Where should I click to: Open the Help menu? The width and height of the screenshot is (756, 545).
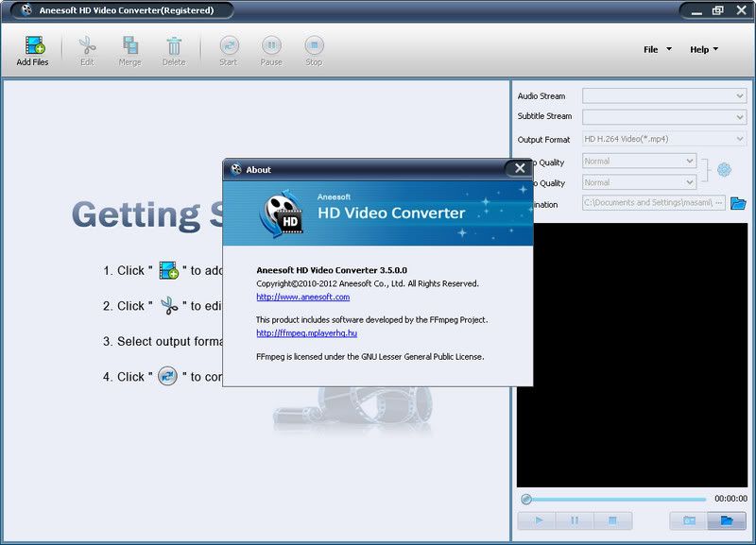[x=704, y=49]
